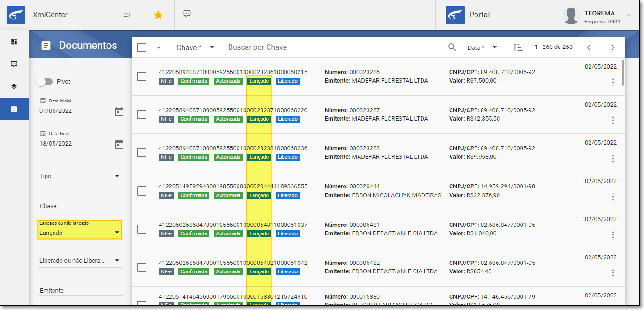Screen dimensions: 644x310
Task: Open Lançado ou não lançado dropdown
Action: [79, 230]
